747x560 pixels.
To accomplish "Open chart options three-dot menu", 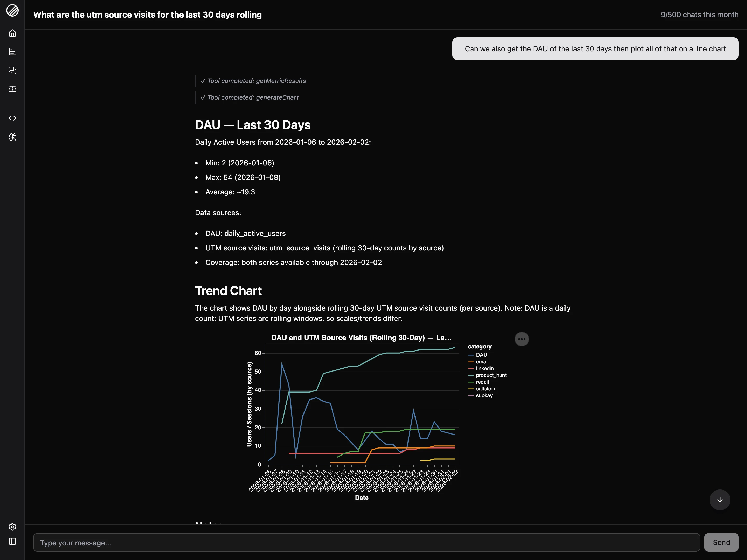I will point(521,339).
